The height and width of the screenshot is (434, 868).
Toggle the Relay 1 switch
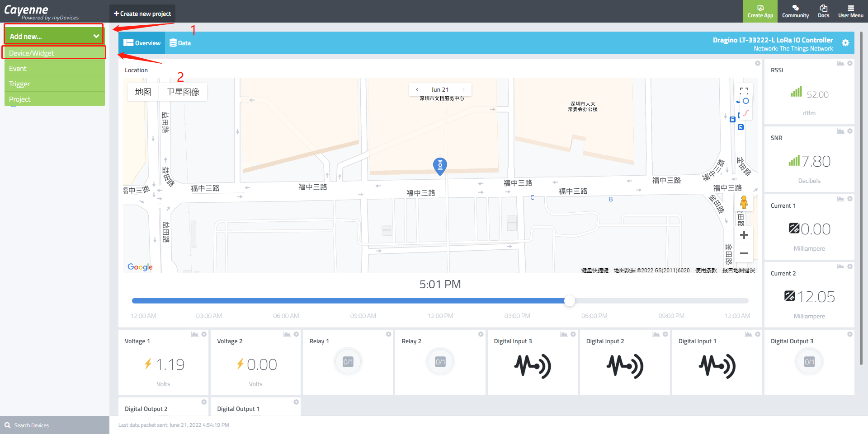(348, 362)
